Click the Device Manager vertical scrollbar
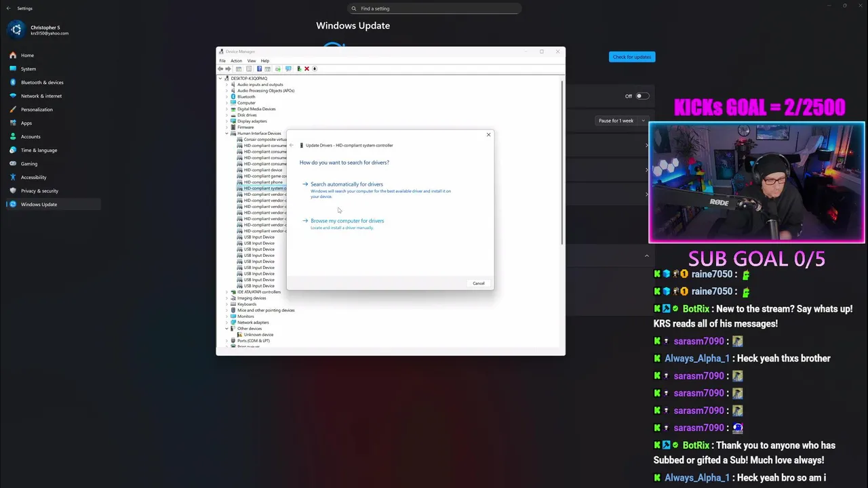The width and height of the screenshot is (868, 488). pyautogui.click(x=562, y=163)
